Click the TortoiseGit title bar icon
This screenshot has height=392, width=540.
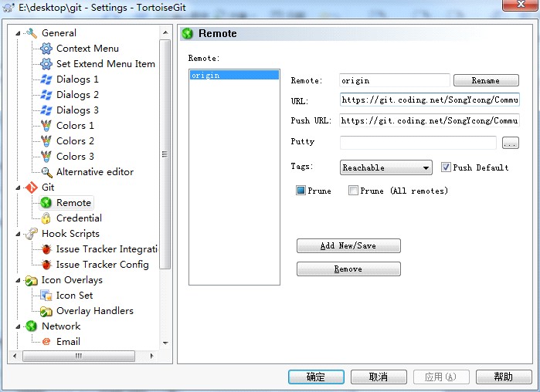8,7
